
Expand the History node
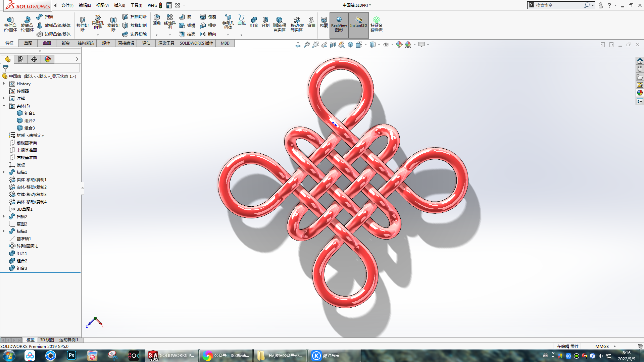coord(4,84)
